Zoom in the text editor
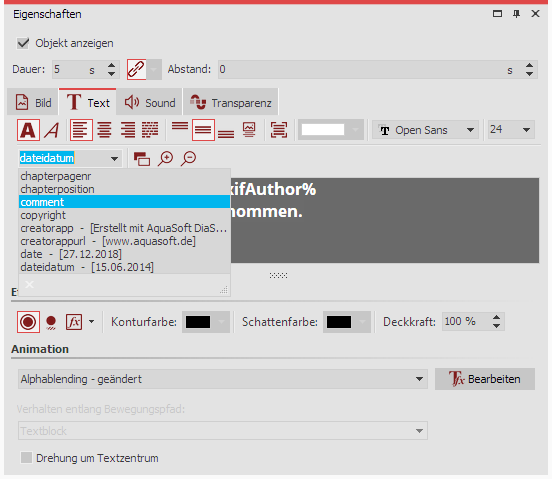 point(165,158)
